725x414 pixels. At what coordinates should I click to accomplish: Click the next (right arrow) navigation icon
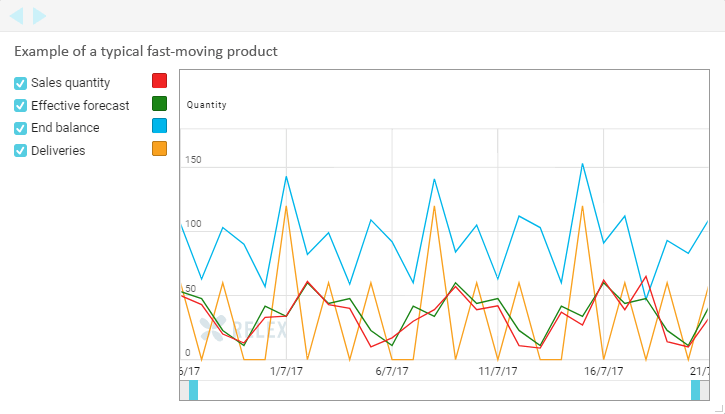coord(39,16)
